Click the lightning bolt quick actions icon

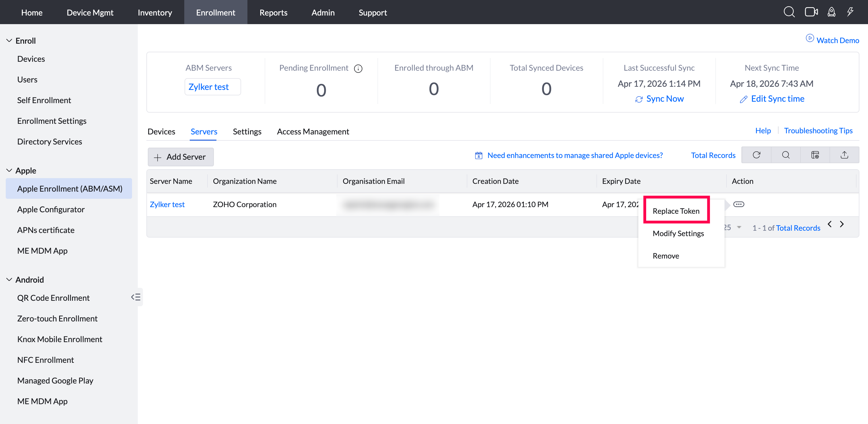[x=850, y=12]
